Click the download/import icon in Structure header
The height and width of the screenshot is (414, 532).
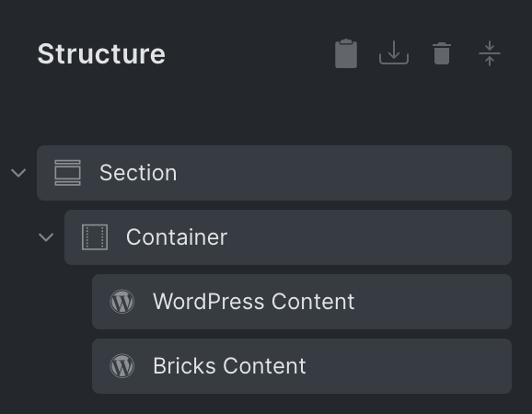click(x=394, y=52)
